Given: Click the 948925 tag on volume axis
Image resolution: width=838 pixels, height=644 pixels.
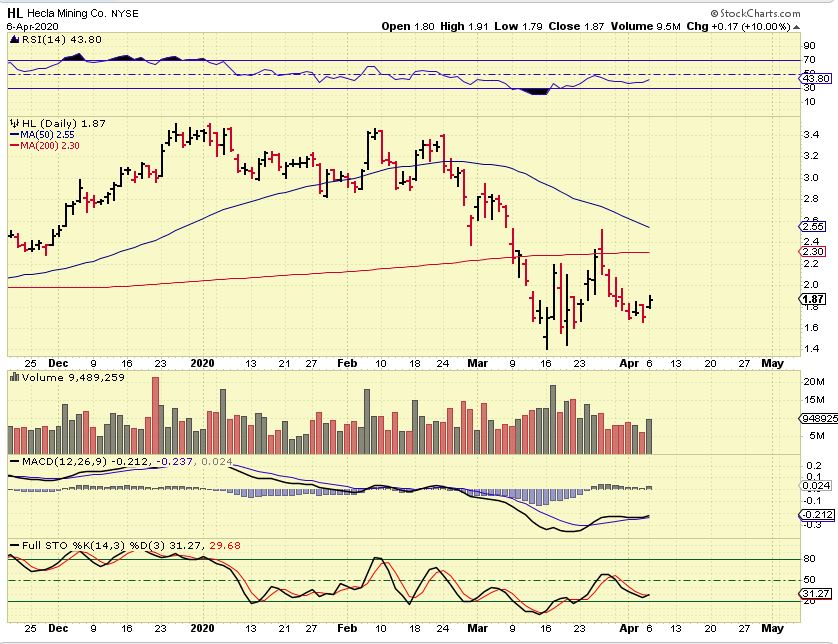Looking at the screenshot, I should click(820, 418).
